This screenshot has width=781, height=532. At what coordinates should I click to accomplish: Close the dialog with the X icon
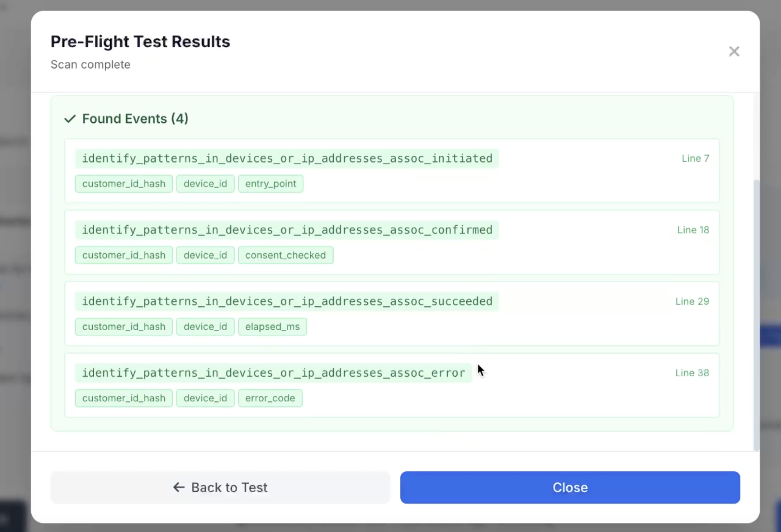[734, 51]
